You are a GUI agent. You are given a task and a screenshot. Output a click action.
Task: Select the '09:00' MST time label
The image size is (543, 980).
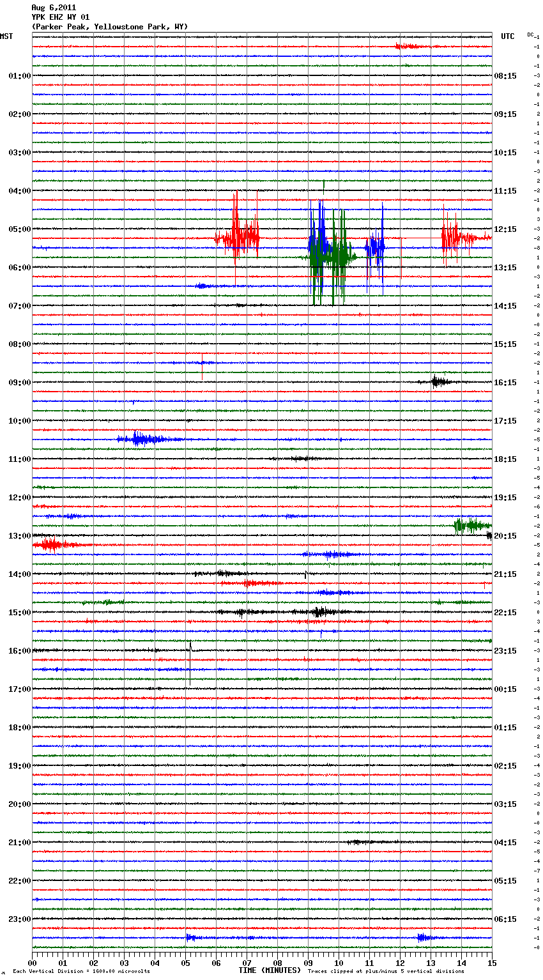pos(20,383)
